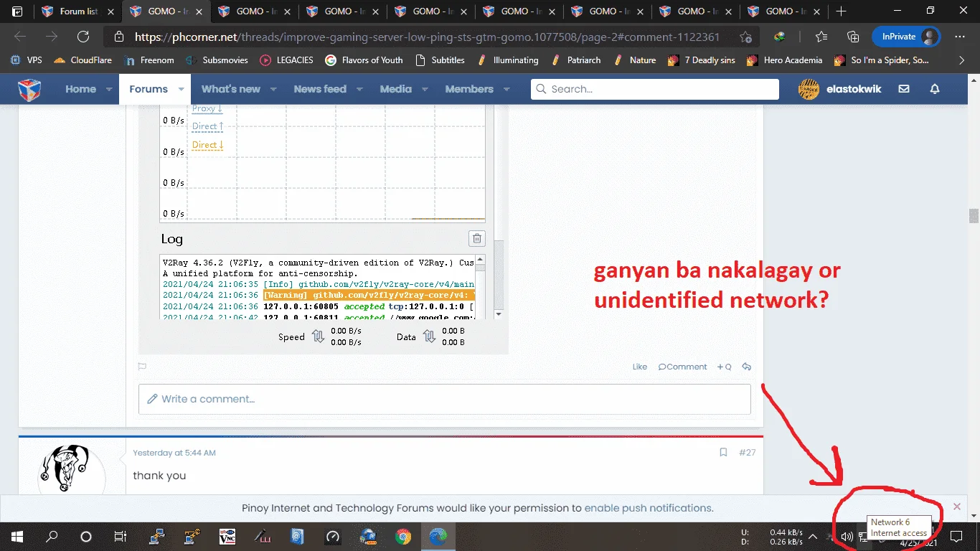Image resolution: width=980 pixels, height=551 pixels.
Task: Click +Q quote link
Action: [x=725, y=367]
